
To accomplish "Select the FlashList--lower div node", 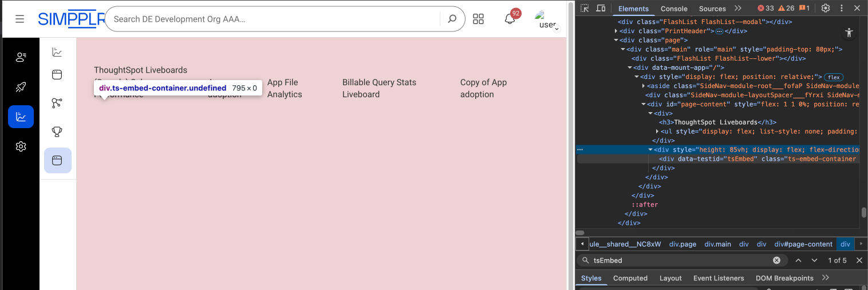I will [719, 58].
